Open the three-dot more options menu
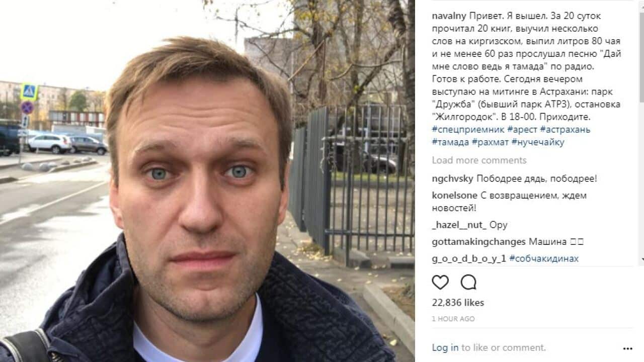The width and height of the screenshot is (644, 362). 627,348
